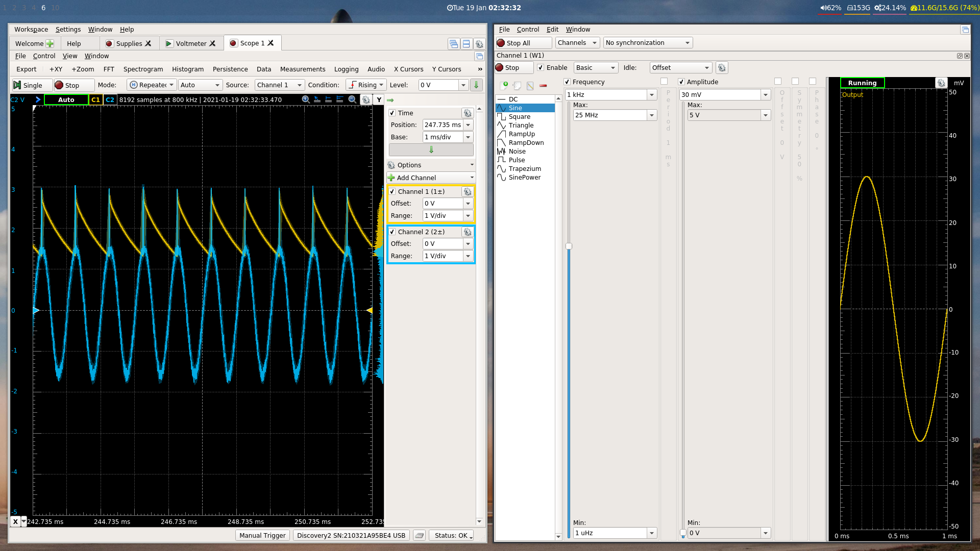Open the trigger Condition Rising dropdown
This screenshot has width=980, height=551.
(x=365, y=85)
